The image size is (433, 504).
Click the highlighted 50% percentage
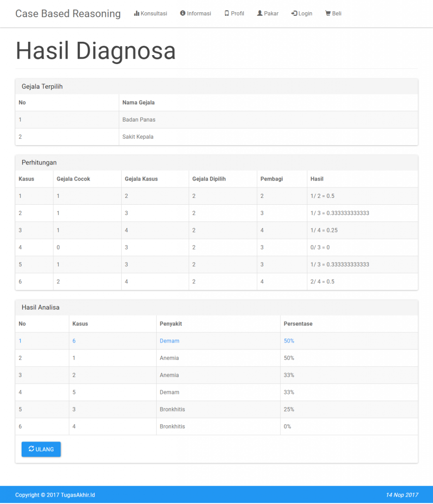(289, 341)
